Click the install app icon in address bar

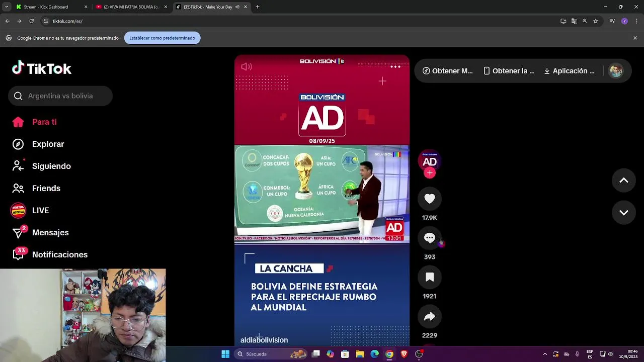563,21
